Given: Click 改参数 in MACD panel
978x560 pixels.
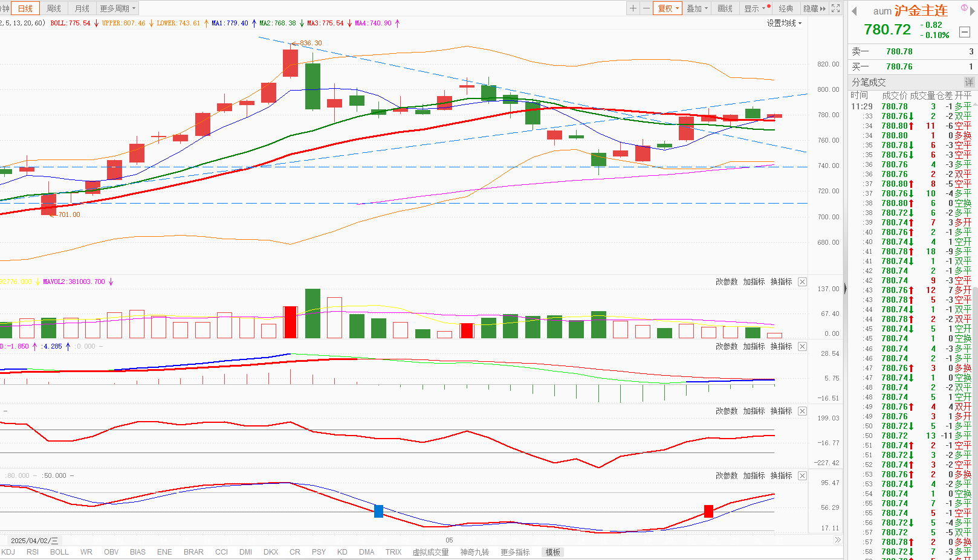Looking at the screenshot, I should click(727, 347).
